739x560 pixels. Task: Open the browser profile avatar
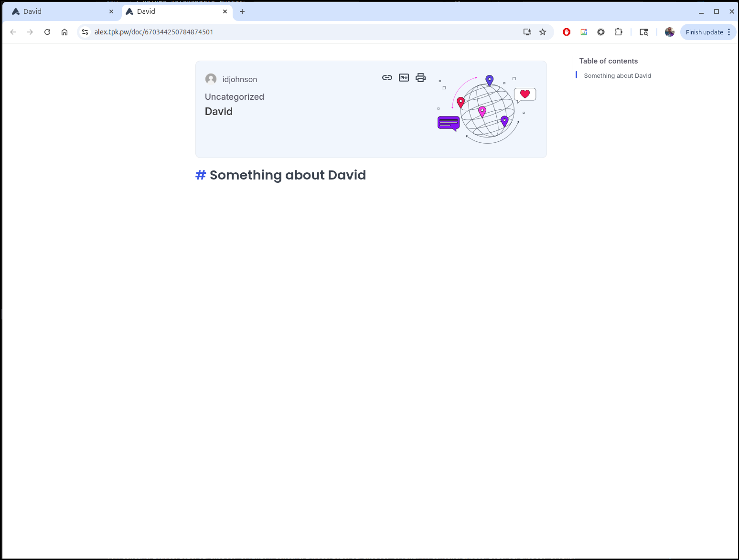tap(669, 32)
